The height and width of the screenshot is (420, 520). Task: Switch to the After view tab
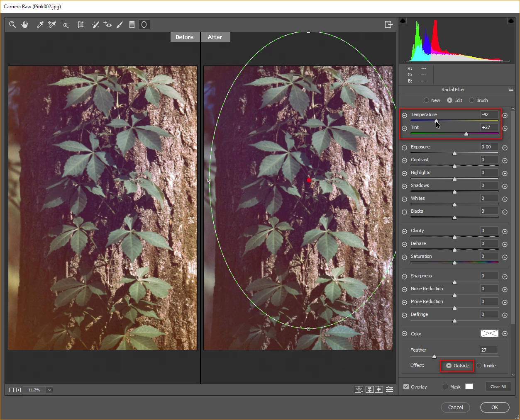click(x=215, y=37)
